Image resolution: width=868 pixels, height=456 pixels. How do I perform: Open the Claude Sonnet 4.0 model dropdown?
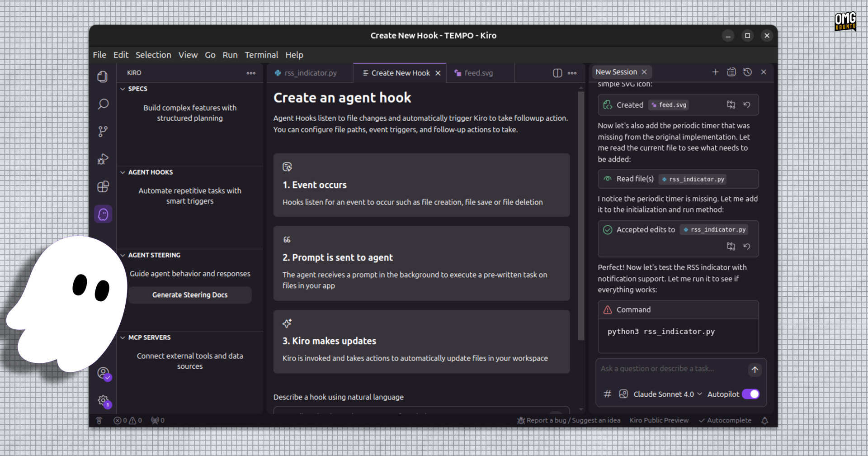point(667,394)
